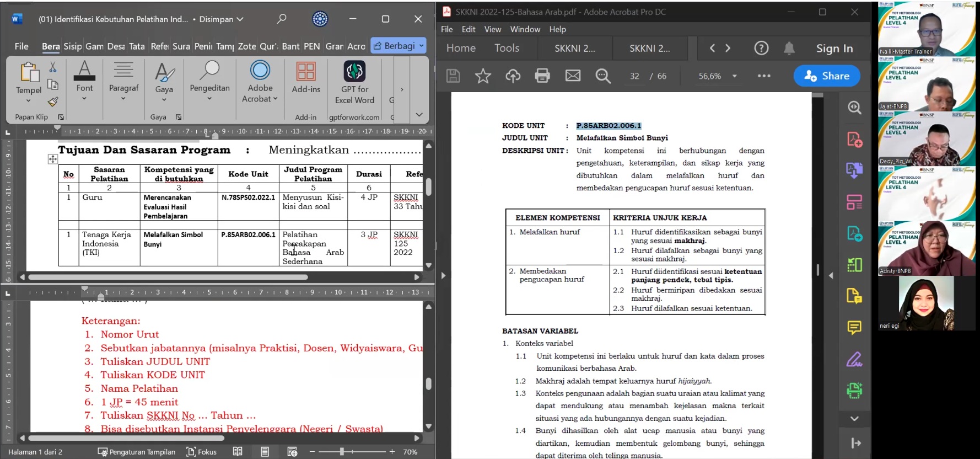Open the Window menu in Acrobat
980x459 pixels.
click(x=525, y=29)
